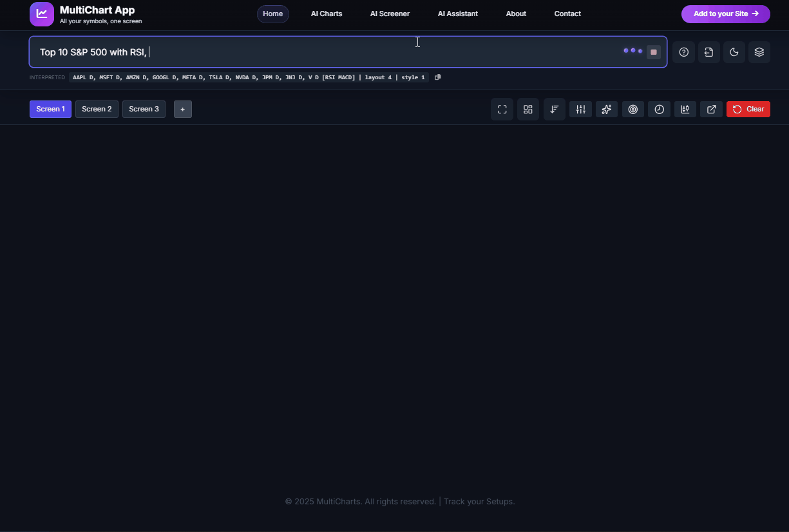The width and height of the screenshot is (789, 532).
Task: Click the sort descending icon
Action: pos(554,109)
